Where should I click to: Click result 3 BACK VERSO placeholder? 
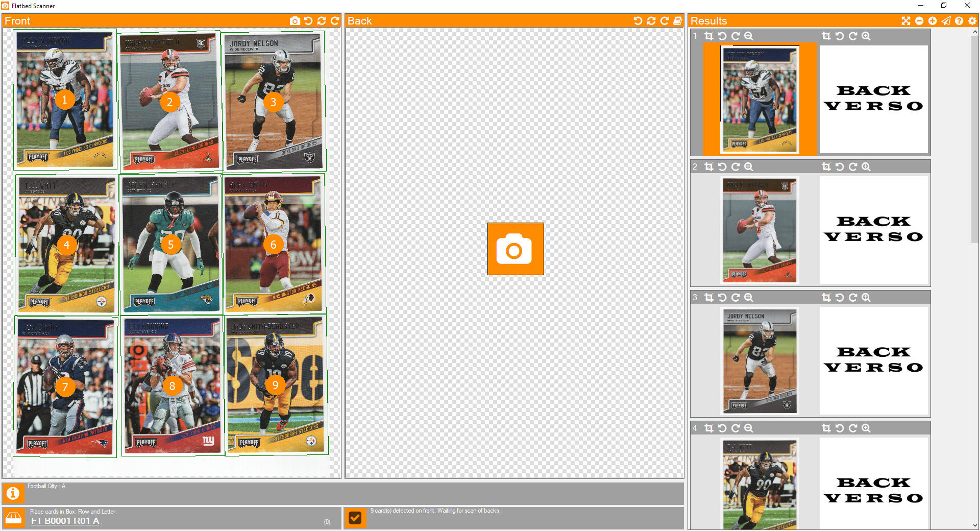click(874, 360)
